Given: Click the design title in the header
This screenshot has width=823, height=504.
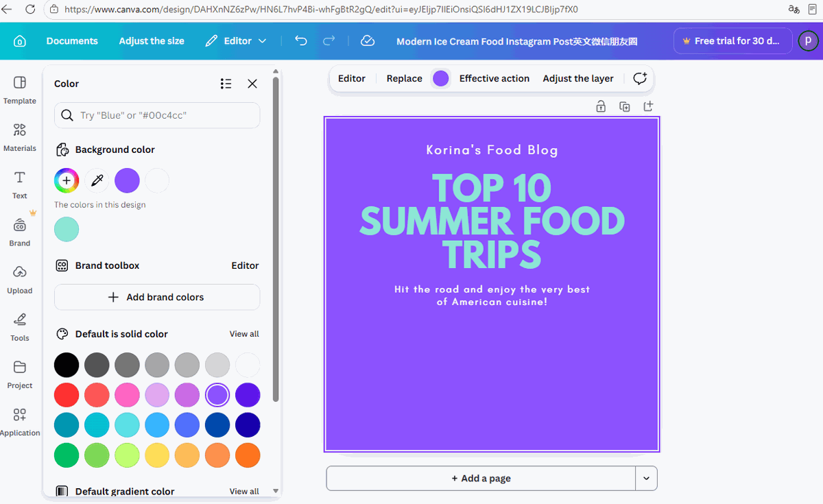Looking at the screenshot, I should (x=517, y=41).
